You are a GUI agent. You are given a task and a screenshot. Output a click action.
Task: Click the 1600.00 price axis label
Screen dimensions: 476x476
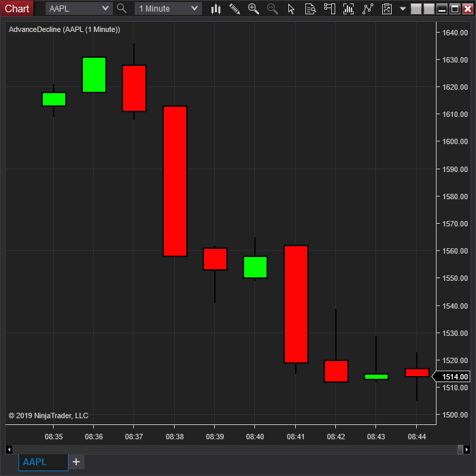pyautogui.click(x=455, y=141)
